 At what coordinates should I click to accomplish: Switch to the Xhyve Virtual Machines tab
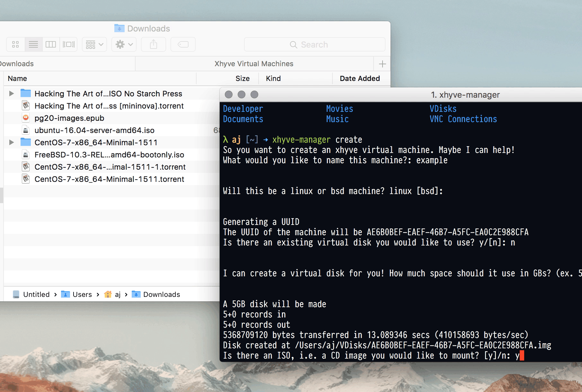tap(254, 64)
